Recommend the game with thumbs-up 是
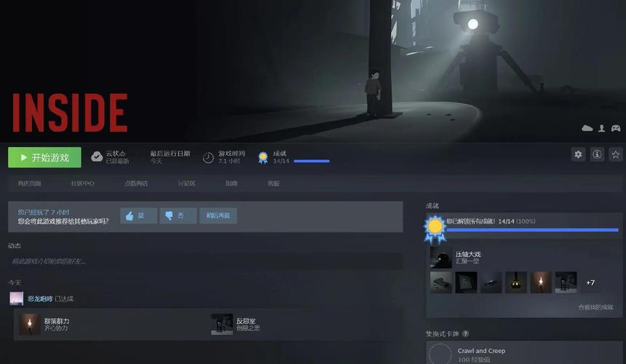 138,215
